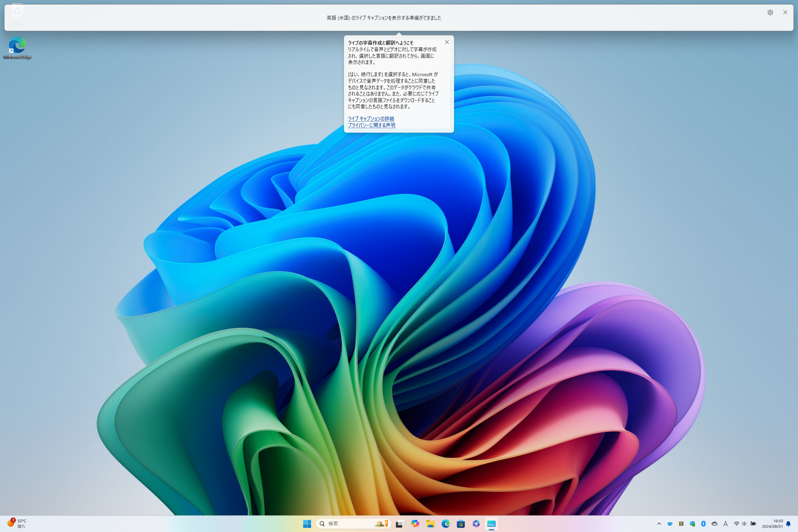The height and width of the screenshot is (532, 798).
Task: Open File Explorer from taskbar
Action: (430, 524)
